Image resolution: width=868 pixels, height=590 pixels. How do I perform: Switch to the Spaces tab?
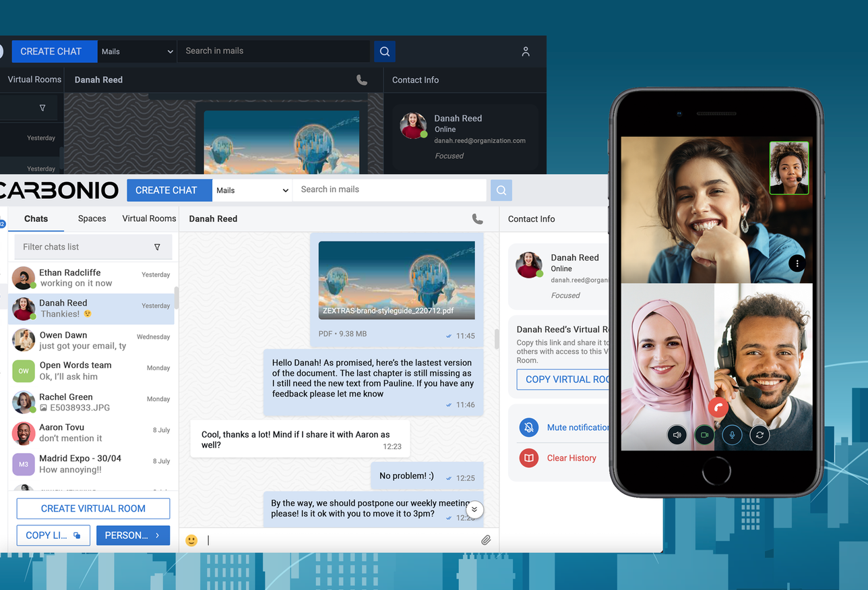pyautogui.click(x=92, y=218)
